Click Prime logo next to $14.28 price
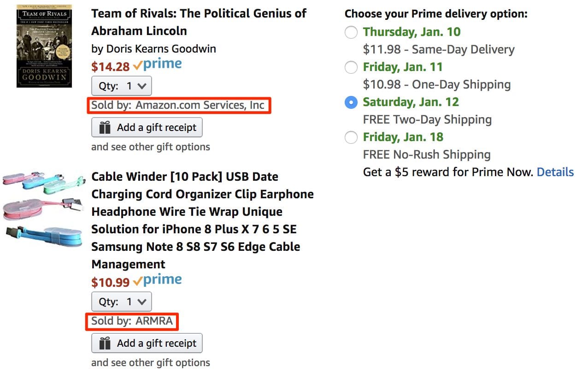 [x=158, y=65]
